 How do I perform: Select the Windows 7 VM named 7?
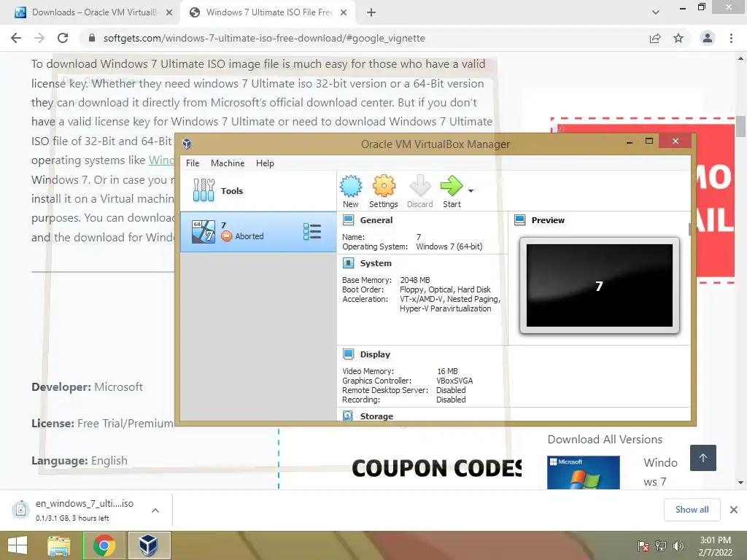coord(258,232)
